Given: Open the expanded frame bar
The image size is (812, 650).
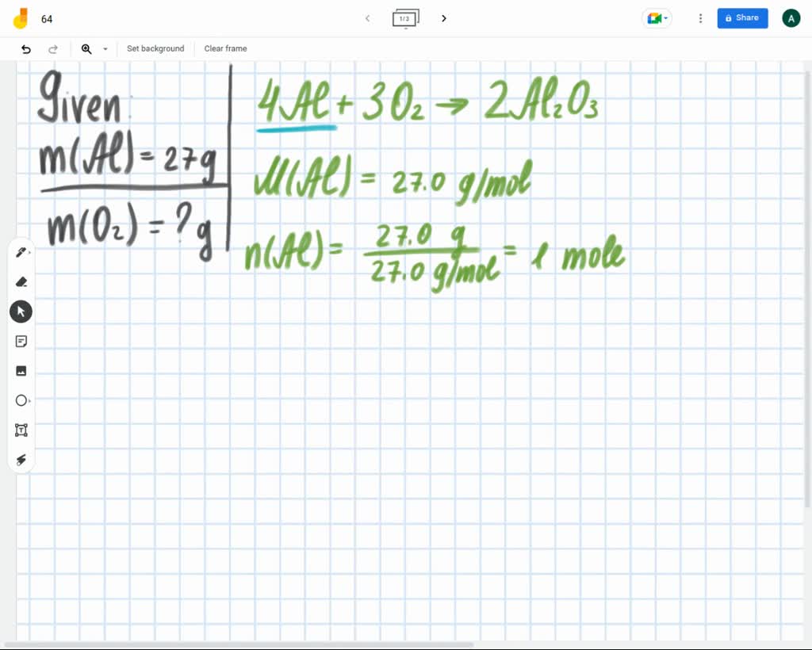Looking at the screenshot, I should pyautogui.click(x=406, y=18).
